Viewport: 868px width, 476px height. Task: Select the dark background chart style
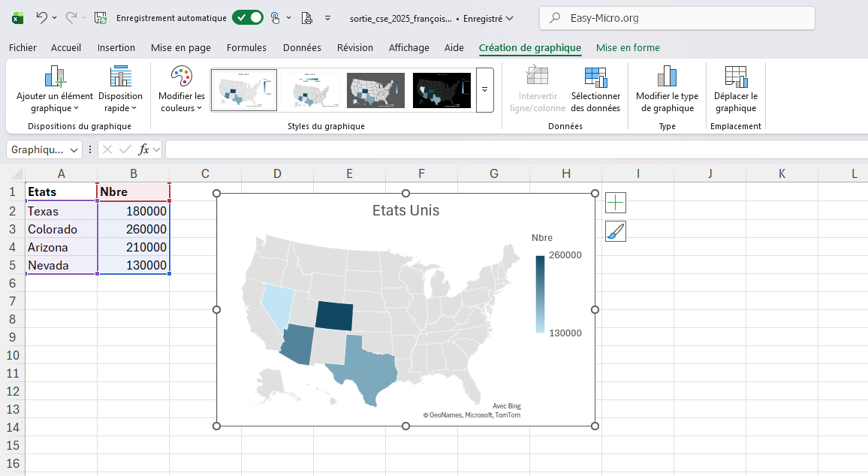pos(442,90)
